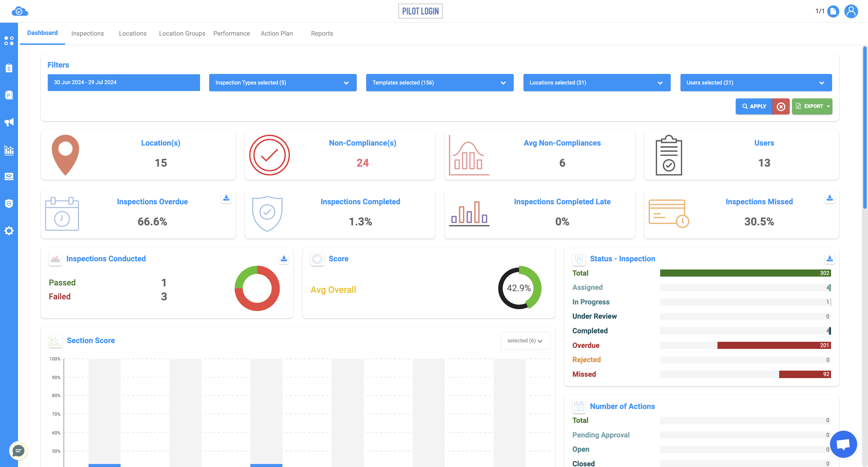Click the location pin icon

[x=65, y=155]
